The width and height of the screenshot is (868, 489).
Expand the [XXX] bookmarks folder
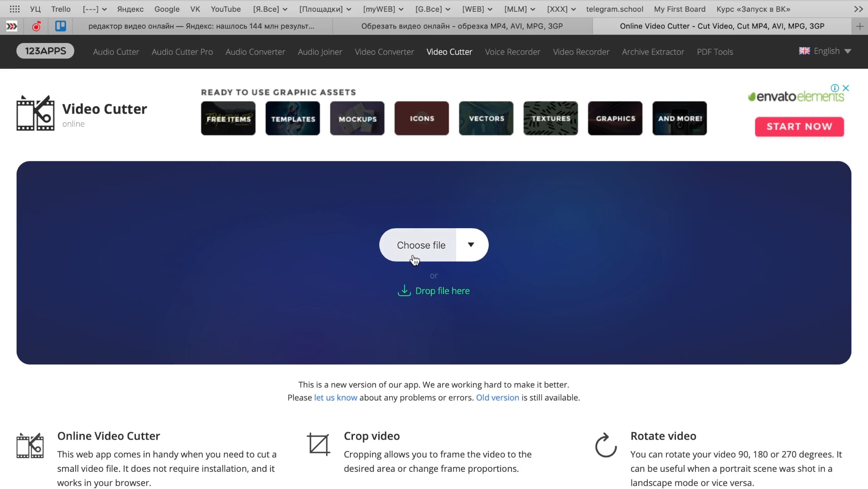pyautogui.click(x=561, y=9)
